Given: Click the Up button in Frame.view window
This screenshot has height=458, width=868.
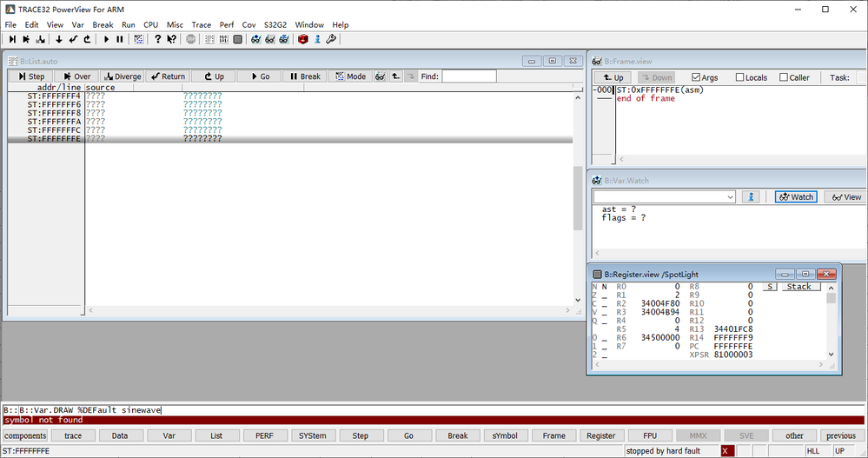Looking at the screenshot, I should (x=614, y=77).
